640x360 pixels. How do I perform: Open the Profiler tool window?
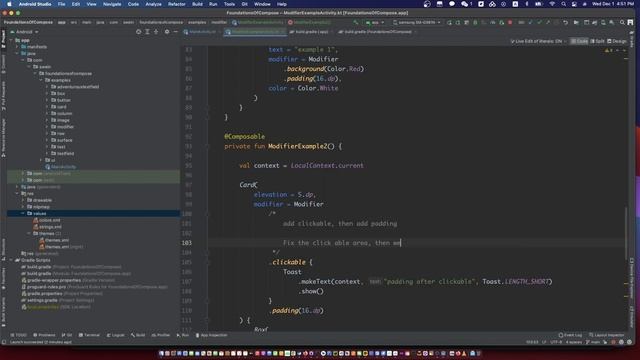coord(161,335)
